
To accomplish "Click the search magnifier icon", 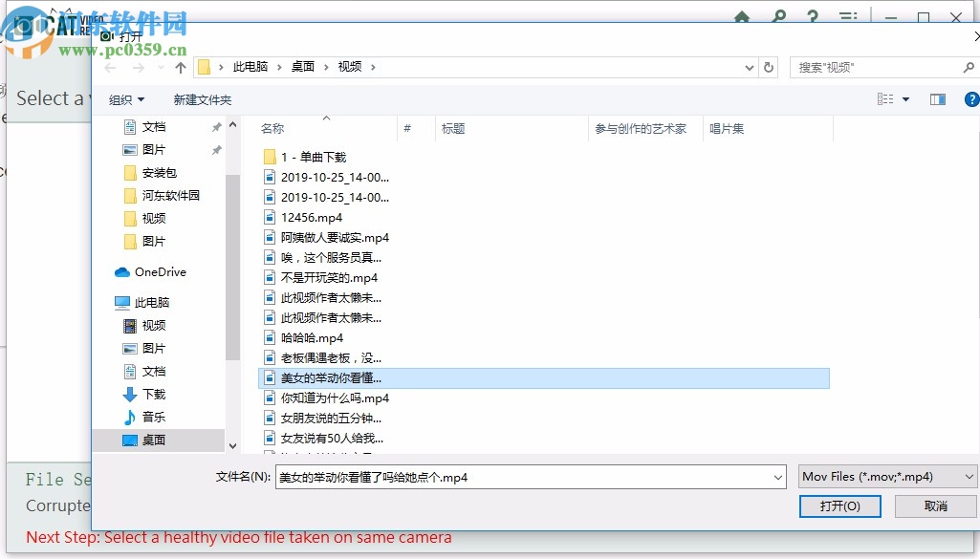I will (969, 67).
